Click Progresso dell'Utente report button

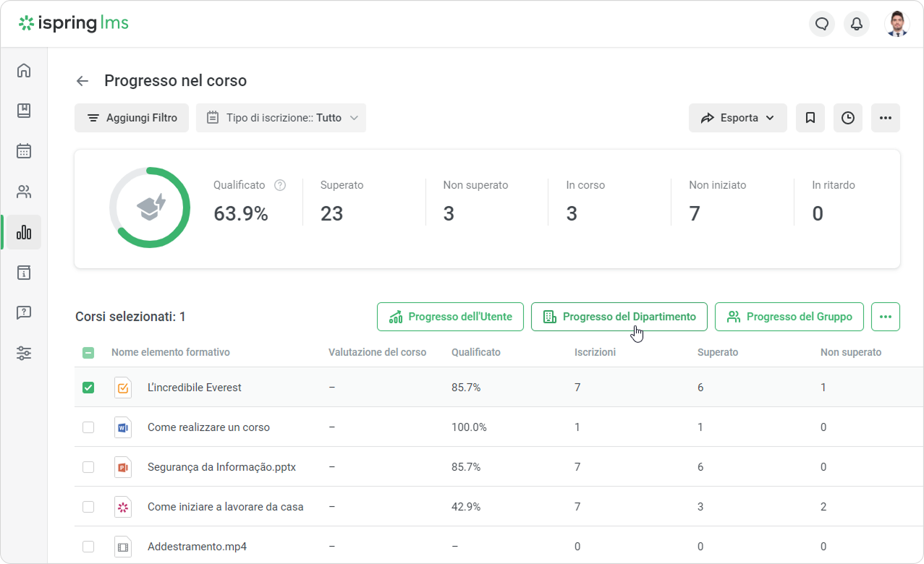click(450, 317)
